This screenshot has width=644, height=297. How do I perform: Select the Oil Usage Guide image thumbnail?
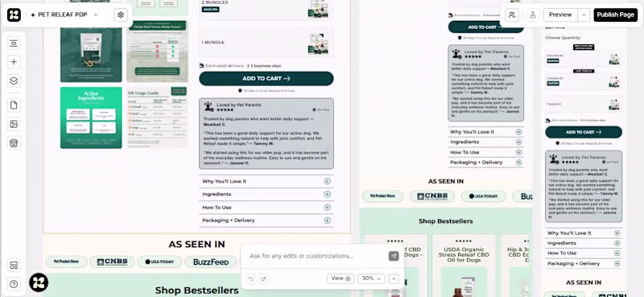tap(157, 118)
